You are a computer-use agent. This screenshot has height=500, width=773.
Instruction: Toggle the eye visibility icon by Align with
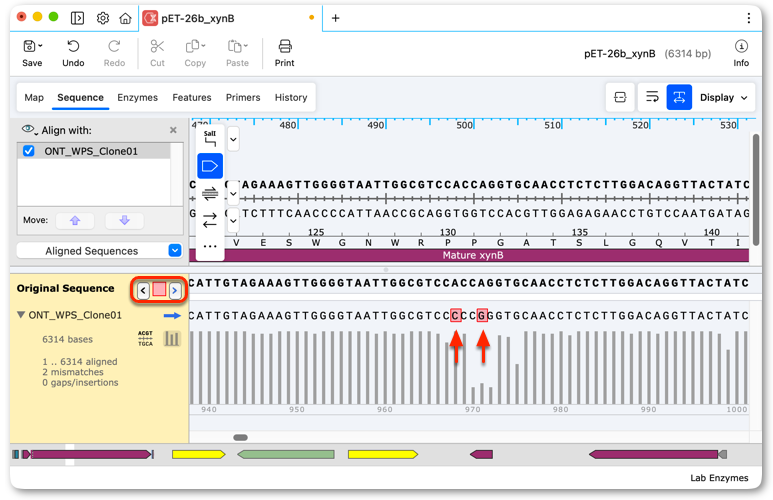(28, 130)
